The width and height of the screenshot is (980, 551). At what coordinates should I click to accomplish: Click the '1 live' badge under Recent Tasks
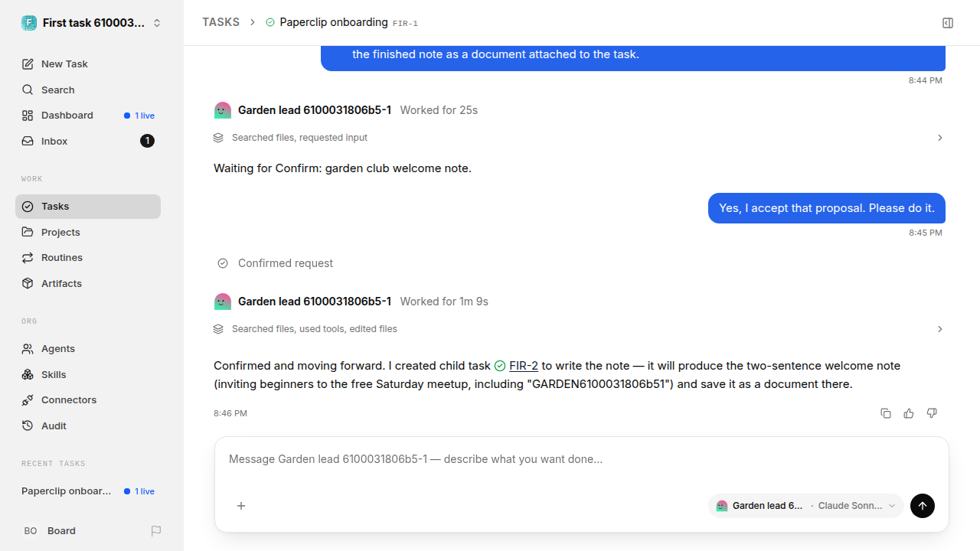139,491
